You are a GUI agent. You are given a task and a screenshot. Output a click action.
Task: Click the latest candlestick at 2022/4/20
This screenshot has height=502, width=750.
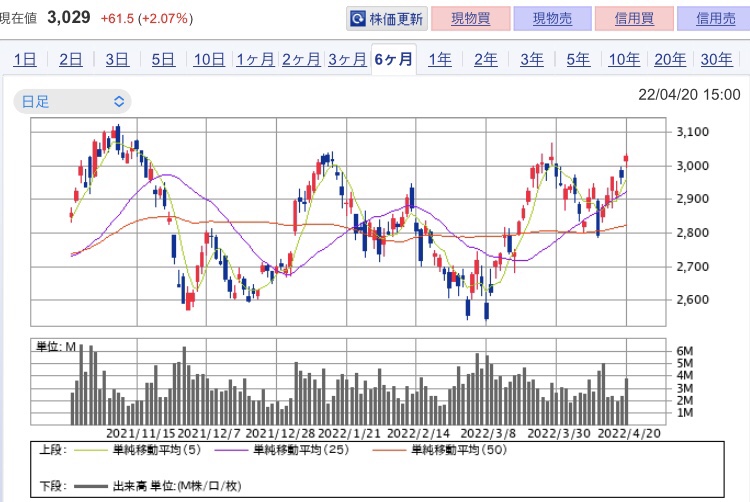click(x=626, y=157)
